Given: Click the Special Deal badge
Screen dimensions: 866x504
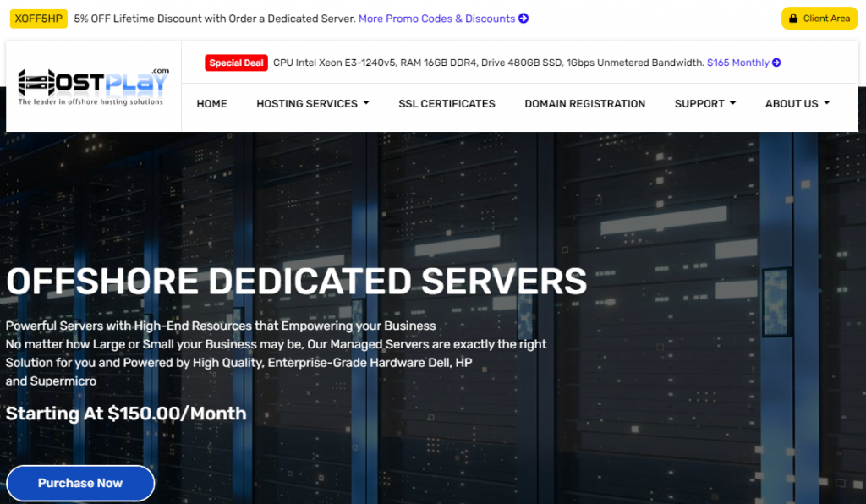Looking at the screenshot, I should tap(237, 63).
